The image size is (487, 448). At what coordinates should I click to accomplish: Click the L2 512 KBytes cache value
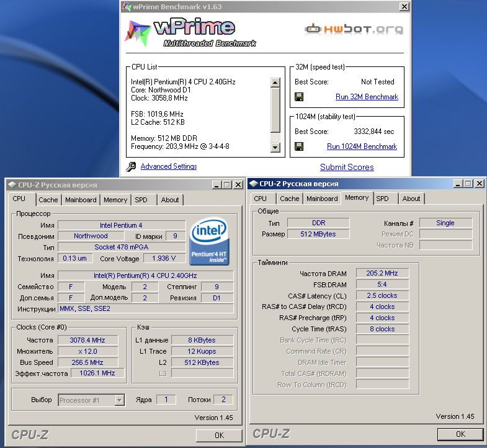pos(202,362)
